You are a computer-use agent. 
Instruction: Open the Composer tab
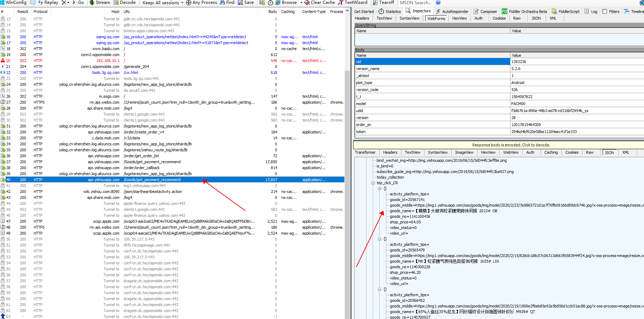click(485, 12)
